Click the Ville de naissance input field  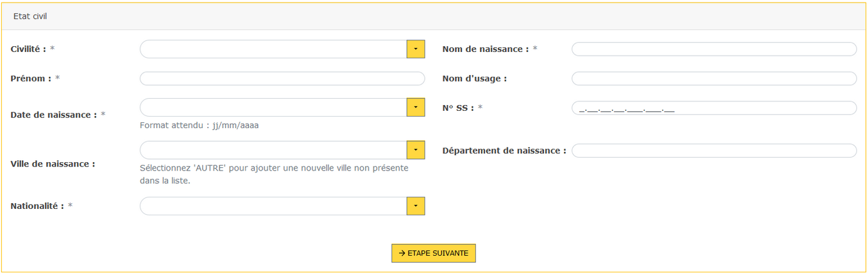tap(273, 150)
